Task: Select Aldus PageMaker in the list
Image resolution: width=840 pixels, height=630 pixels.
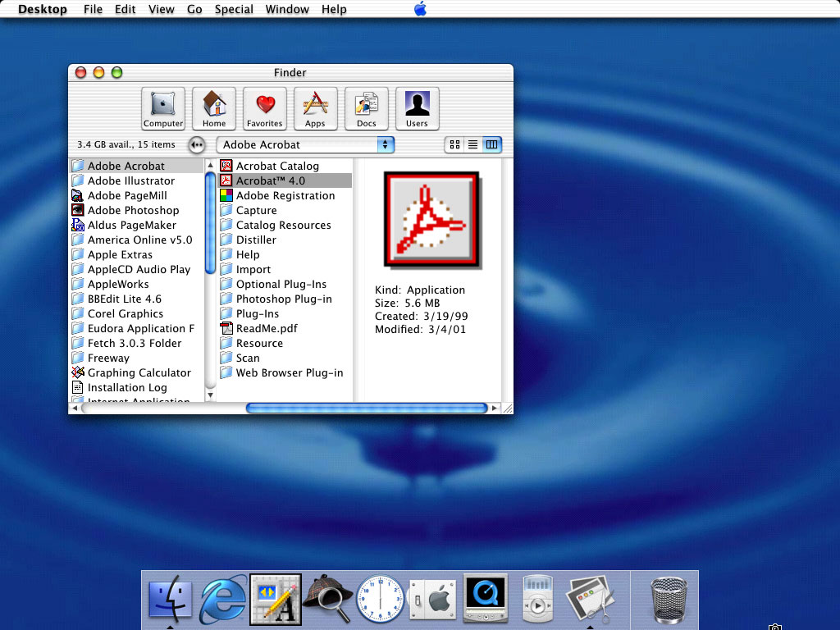Action: (x=137, y=225)
